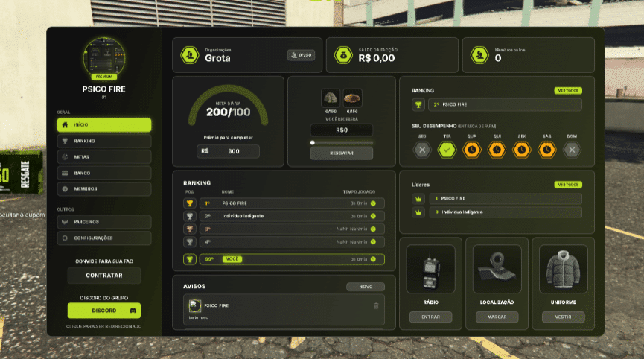Delete the PSICO FIRE notice with trash icon
The height and width of the screenshot is (359, 644).
point(376,305)
